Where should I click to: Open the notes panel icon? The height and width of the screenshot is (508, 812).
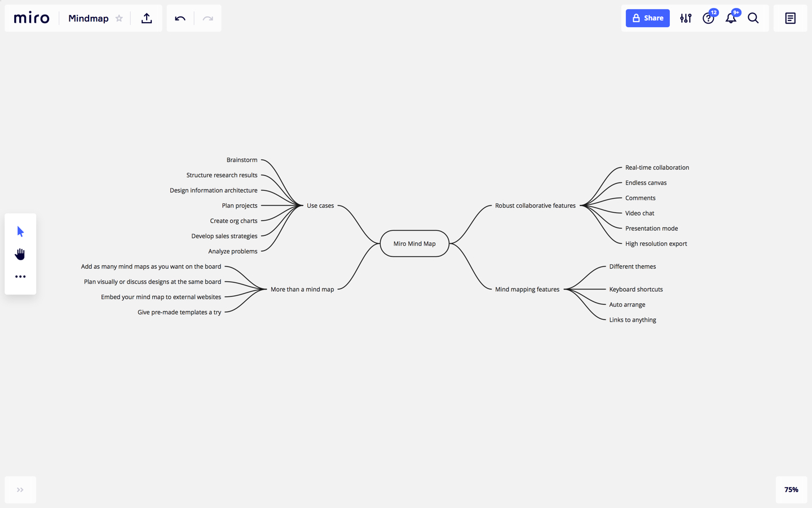[790, 18]
